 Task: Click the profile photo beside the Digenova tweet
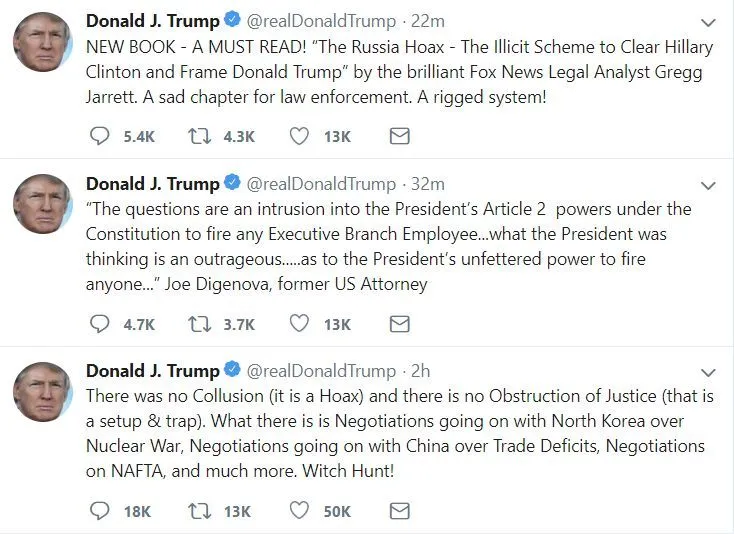click(x=42, y=205)
